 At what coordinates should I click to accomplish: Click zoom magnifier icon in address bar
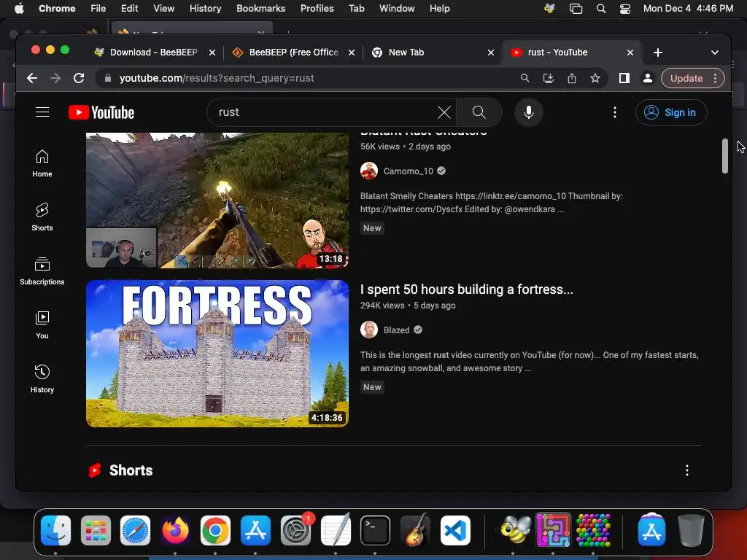(525, 78)
